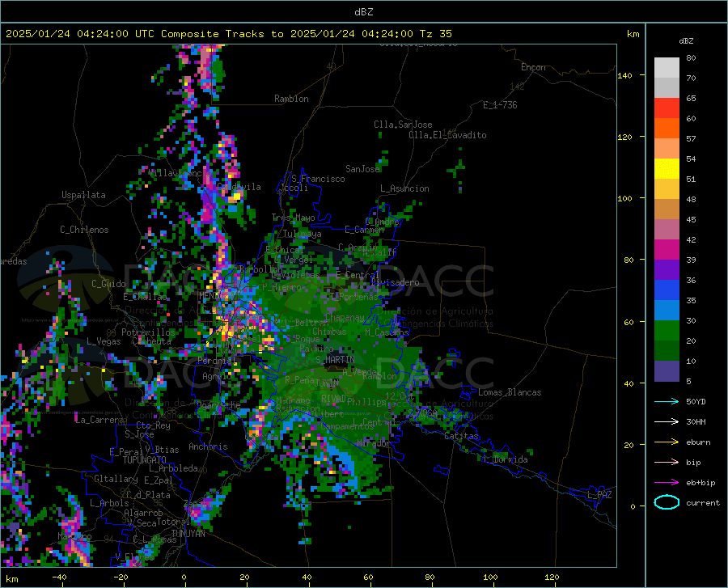Select the C_Guido map label
Image resolution: width=728 pixels, height=588 pixels.
(108, 284)
